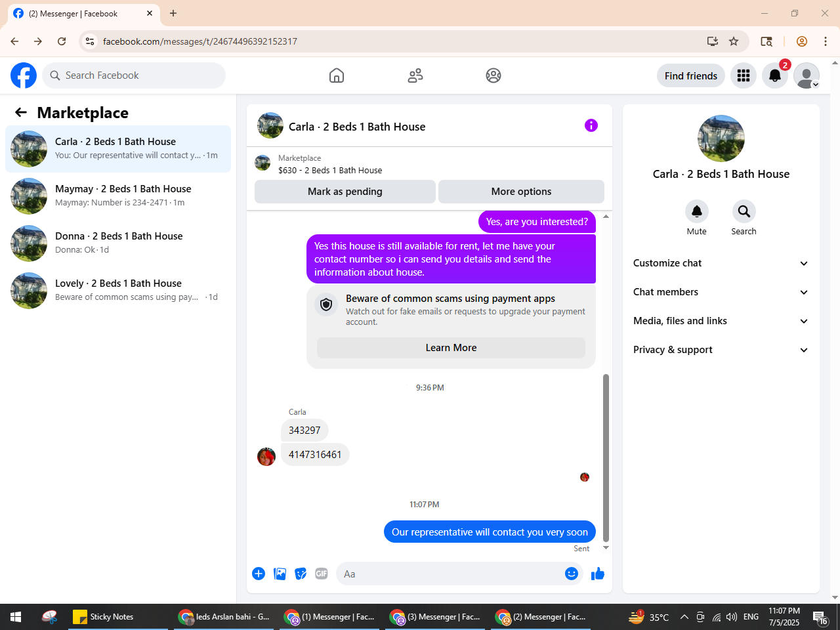Open Carla conversation in Marketplace list
840x630 pixels.
point(118,149)
